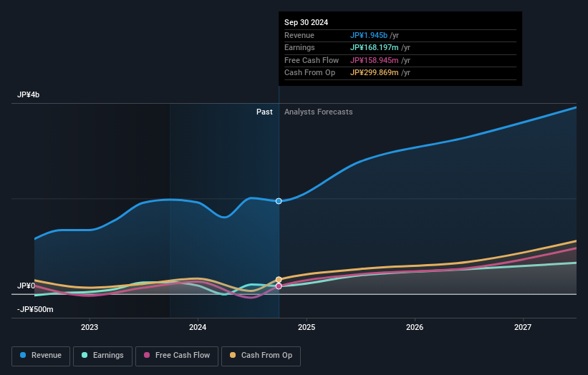Toggle the Cash From Op legend button
The image size is (588, 375).
tap(261, 356)
